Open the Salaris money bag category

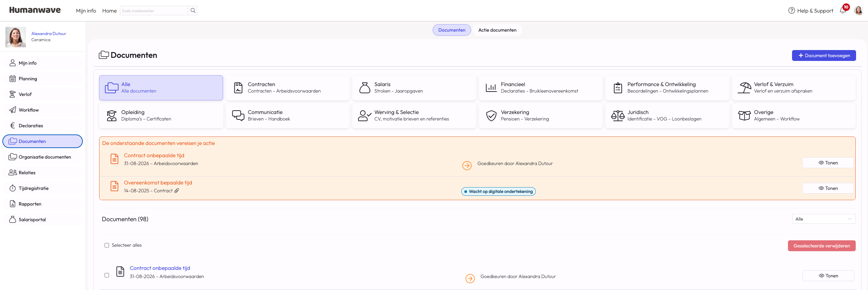click(414, 88)
